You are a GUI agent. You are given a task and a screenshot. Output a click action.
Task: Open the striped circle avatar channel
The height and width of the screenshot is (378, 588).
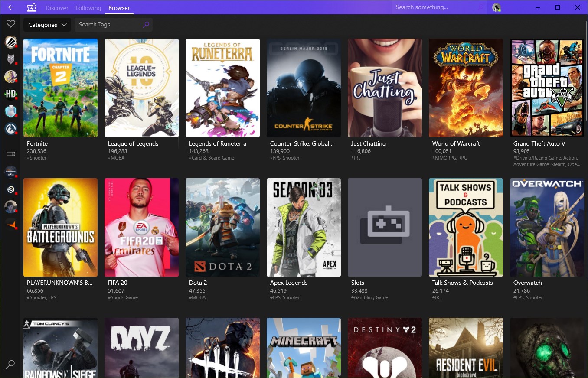[10, 42]
